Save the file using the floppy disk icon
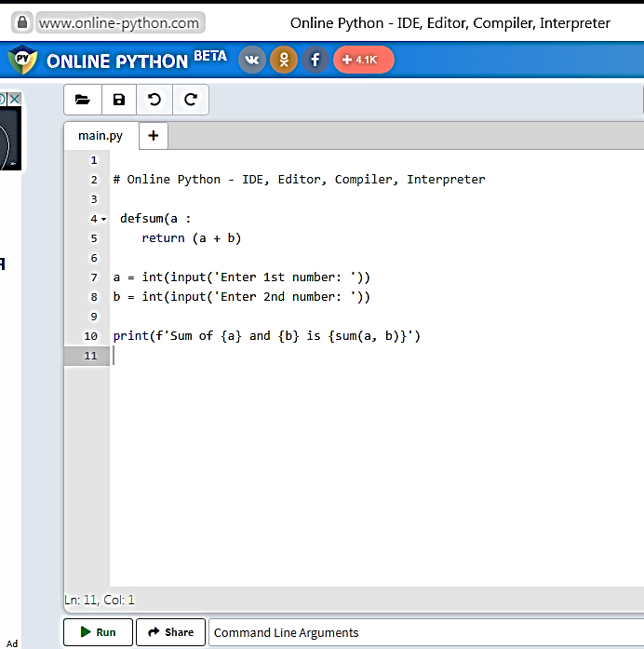The width and height of the screenshot is (644, 649). 118,100
